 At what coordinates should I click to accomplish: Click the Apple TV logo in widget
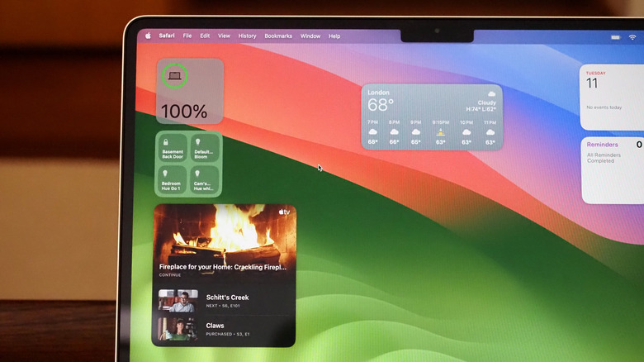284,212
